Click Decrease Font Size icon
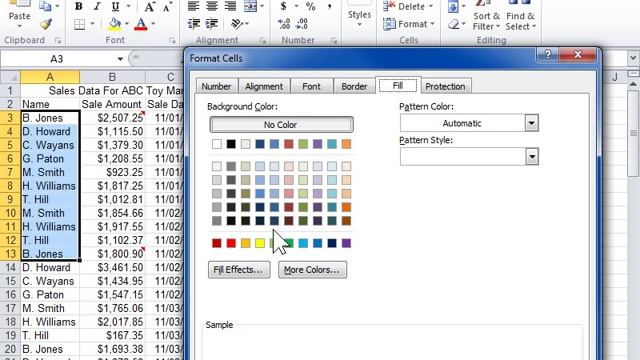640x360 pixels. [x=167, y=6]
